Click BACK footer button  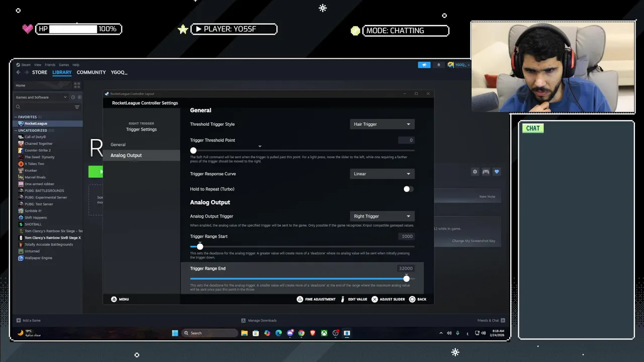[x=418, y=299]
